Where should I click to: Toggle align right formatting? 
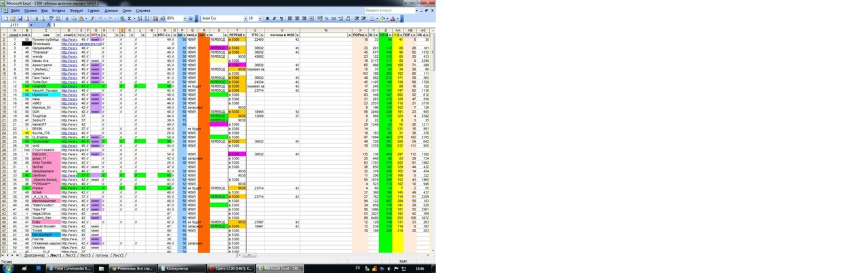tap(304, 18)
